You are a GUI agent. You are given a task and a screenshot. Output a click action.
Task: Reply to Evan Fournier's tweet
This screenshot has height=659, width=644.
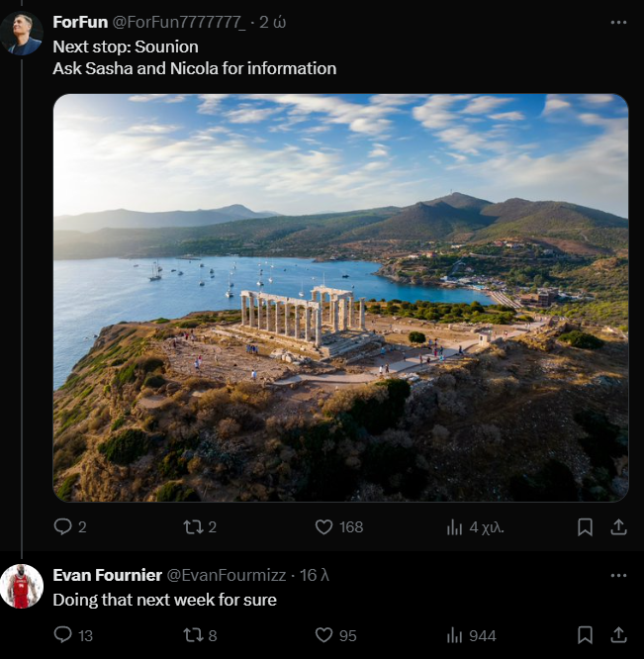click(x=62, y=635)
